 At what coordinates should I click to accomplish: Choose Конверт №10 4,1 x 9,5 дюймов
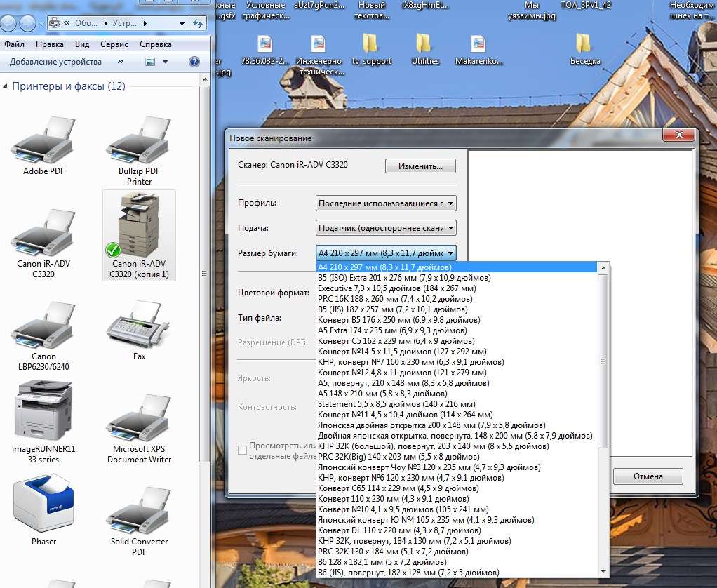coord(457,509)
